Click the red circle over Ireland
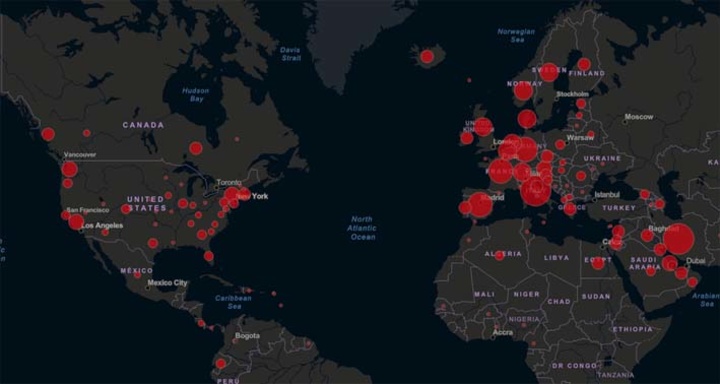 click(467, 138)
